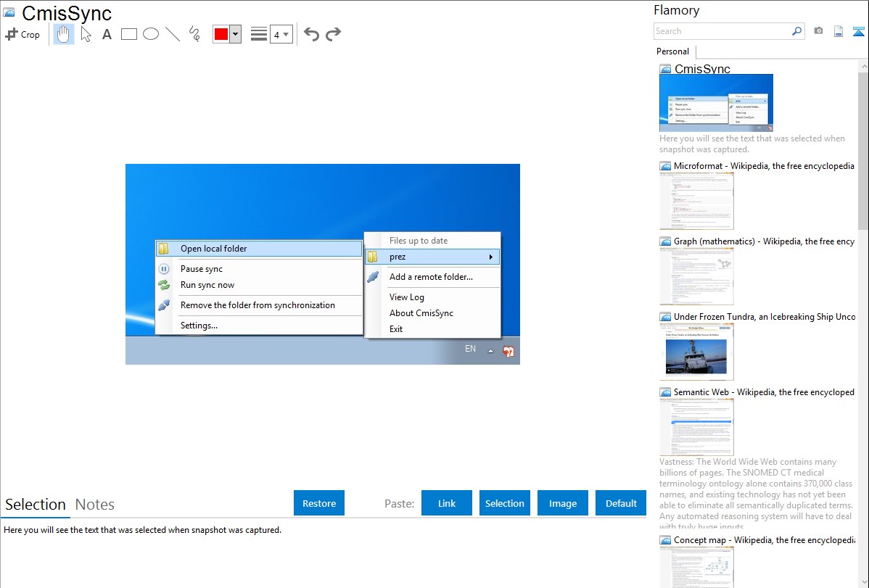Viewport: 869px width, 588px height.
Task: Click the Semantic Web - Wikipedia title
Action: [x=764, y=392]
